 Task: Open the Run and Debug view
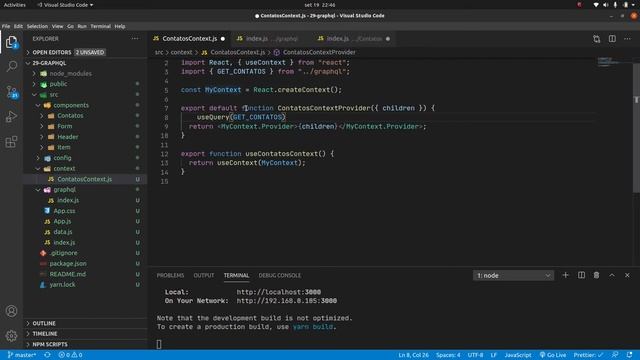(11, 117)
